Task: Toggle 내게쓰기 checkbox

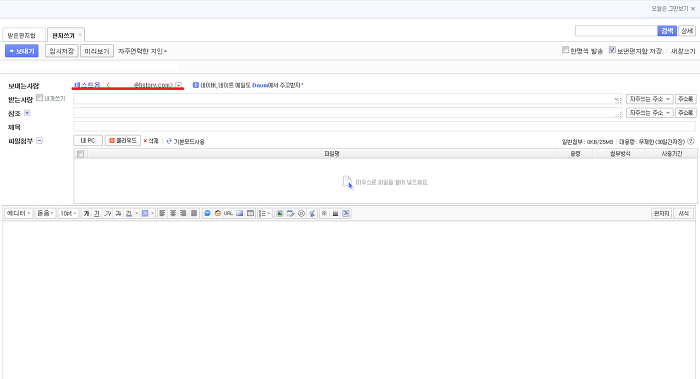Action: pyautogui.click(x=40, y=98)
